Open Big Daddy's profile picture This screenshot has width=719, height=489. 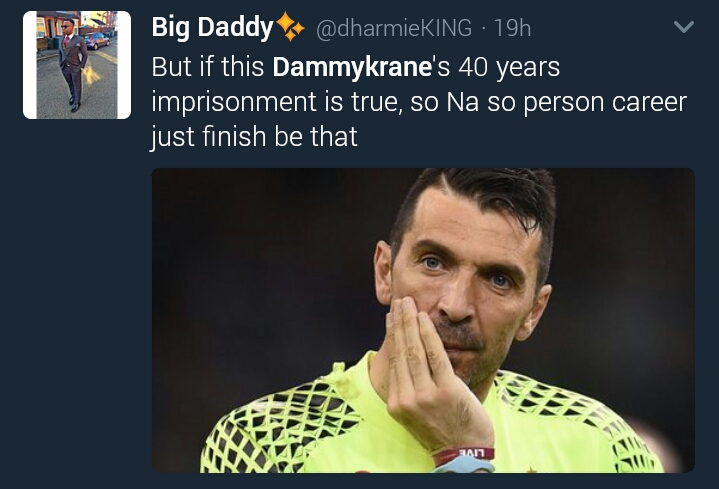click(76, 65)
